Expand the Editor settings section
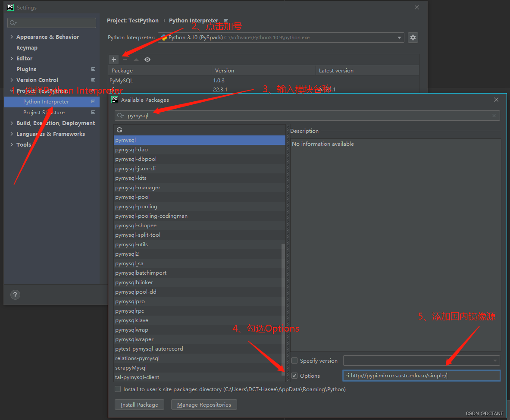 pos(12,58)
